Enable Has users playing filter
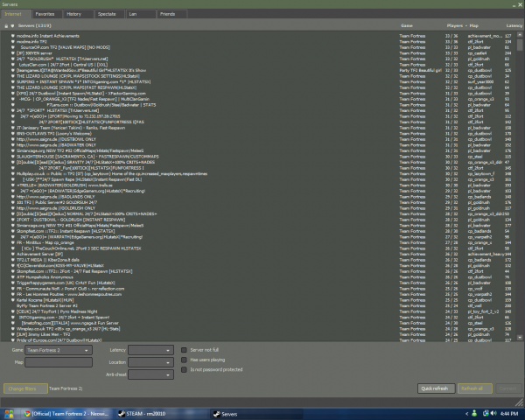525x420 pixels. 184,360
